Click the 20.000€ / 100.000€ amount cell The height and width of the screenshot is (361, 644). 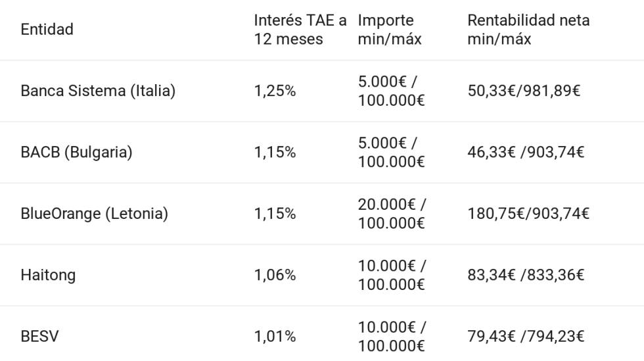392,214
